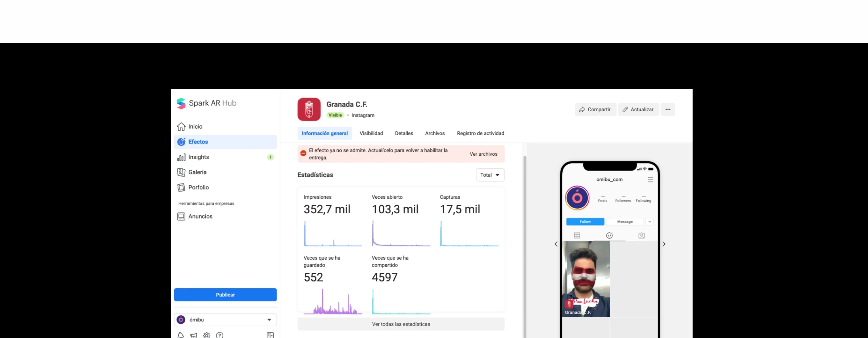868x338 pixels.
Task: Click the 552 saved count
Action: (313, 277)
